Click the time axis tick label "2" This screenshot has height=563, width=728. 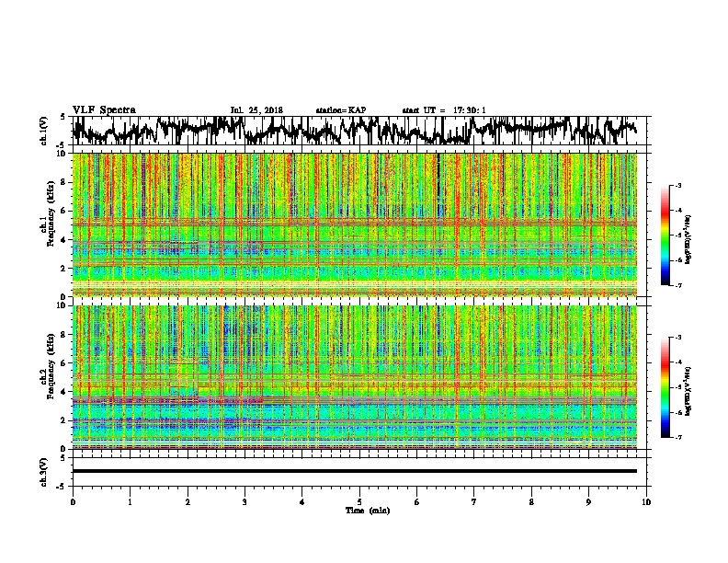pos(188,502)
